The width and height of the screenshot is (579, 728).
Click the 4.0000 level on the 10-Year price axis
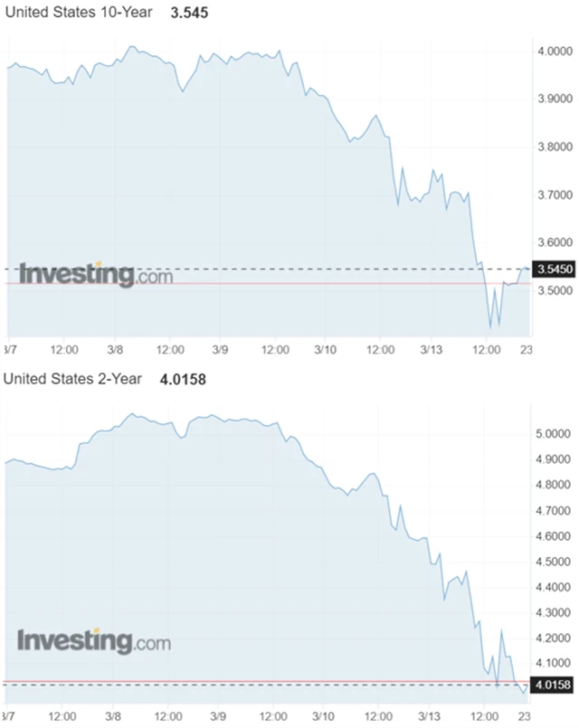[555, 51]
